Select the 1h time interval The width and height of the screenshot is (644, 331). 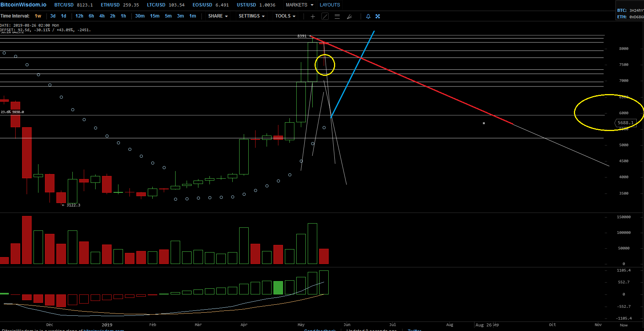click(x=123, y=16)
